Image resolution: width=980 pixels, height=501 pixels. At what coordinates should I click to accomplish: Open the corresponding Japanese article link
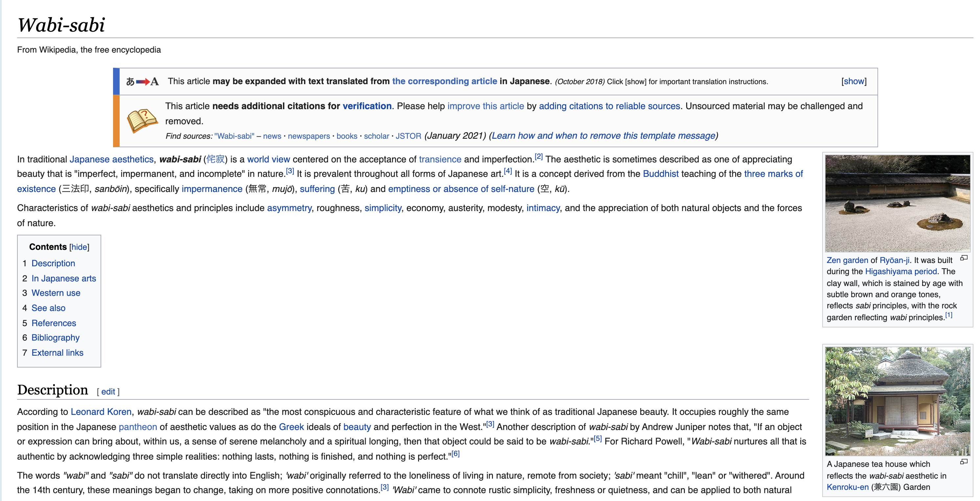click(x=444, y=82)
